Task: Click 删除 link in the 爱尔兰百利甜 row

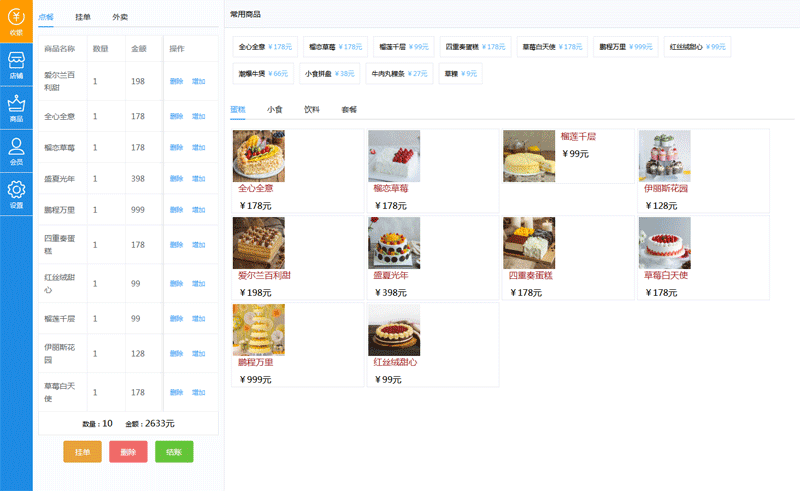Action: (176, 81)
